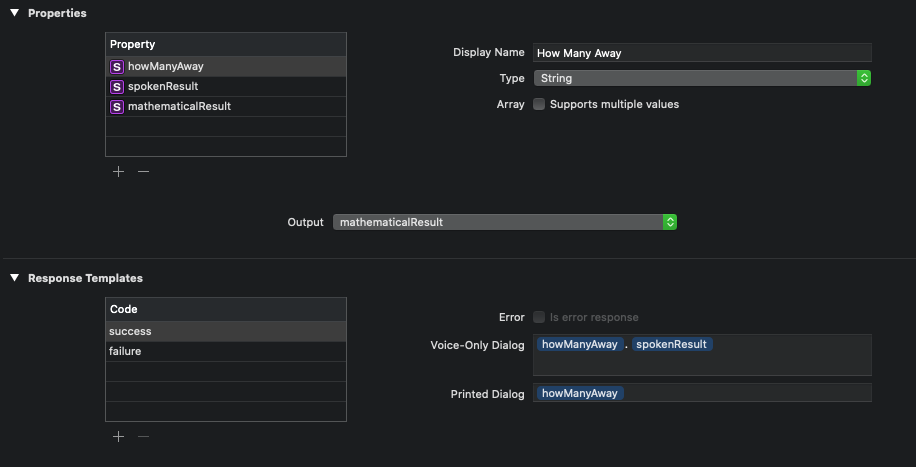Remove response template with the minus button
916x467 pixels.
coord(144,437)
